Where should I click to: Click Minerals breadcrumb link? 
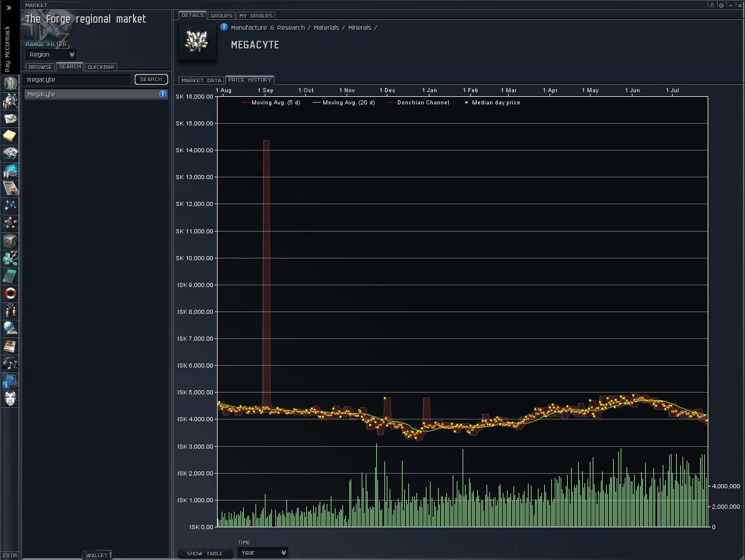(x=359, y=27)
